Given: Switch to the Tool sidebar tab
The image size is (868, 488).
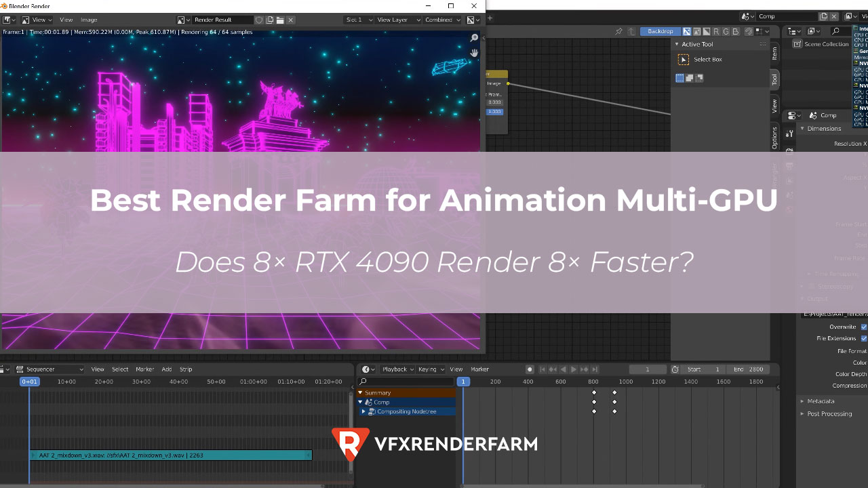Looking at the screenshot, I should (775, 79).
